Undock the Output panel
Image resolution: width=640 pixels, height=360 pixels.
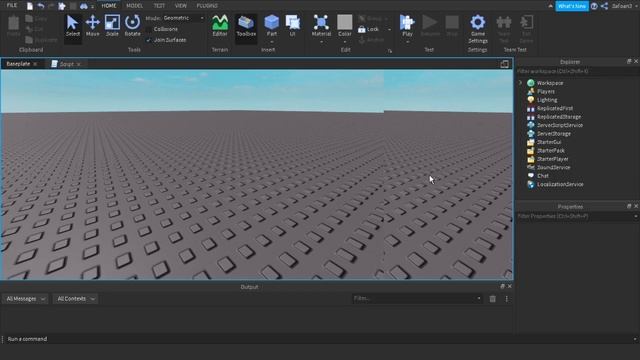coord(502,286)
